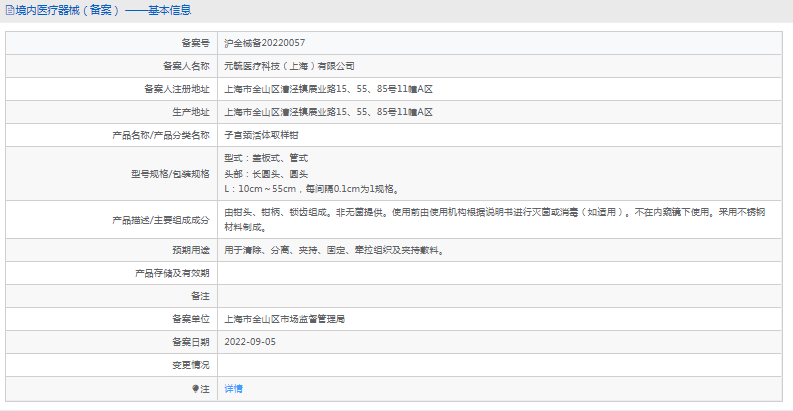
Task: Click the 备案日期 label
Action: tap(191, 342)
